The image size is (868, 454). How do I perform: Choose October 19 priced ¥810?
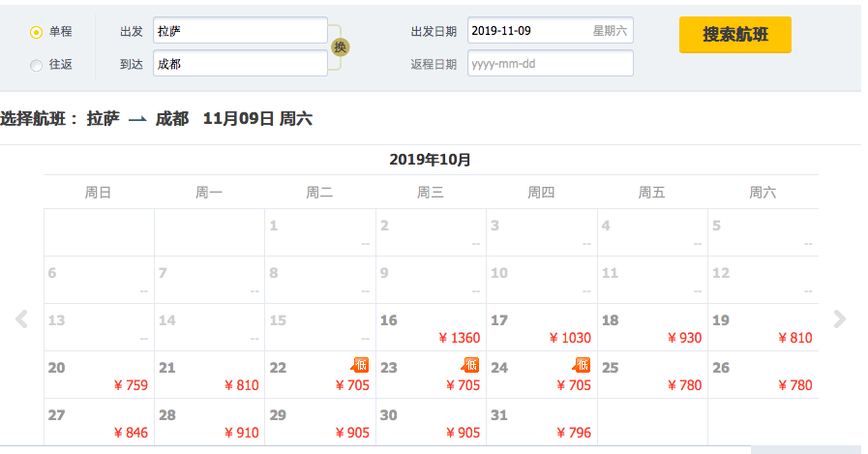[763, 327]
